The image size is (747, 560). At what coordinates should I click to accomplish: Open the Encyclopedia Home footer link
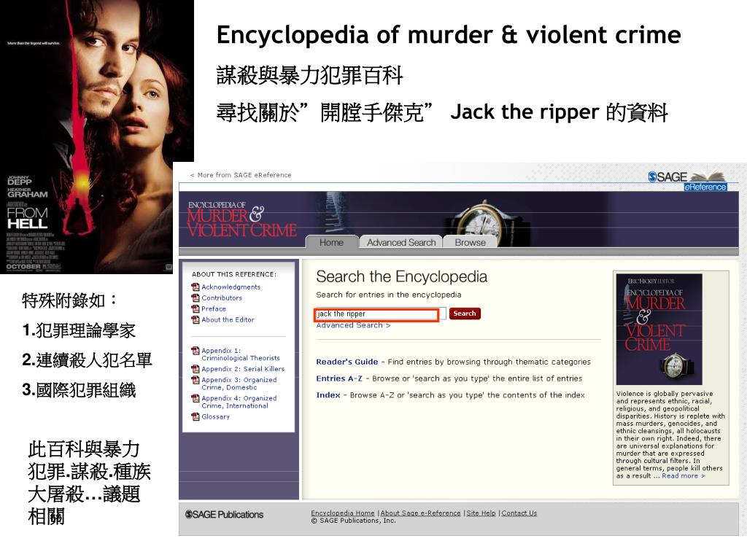tap(343, 513)
